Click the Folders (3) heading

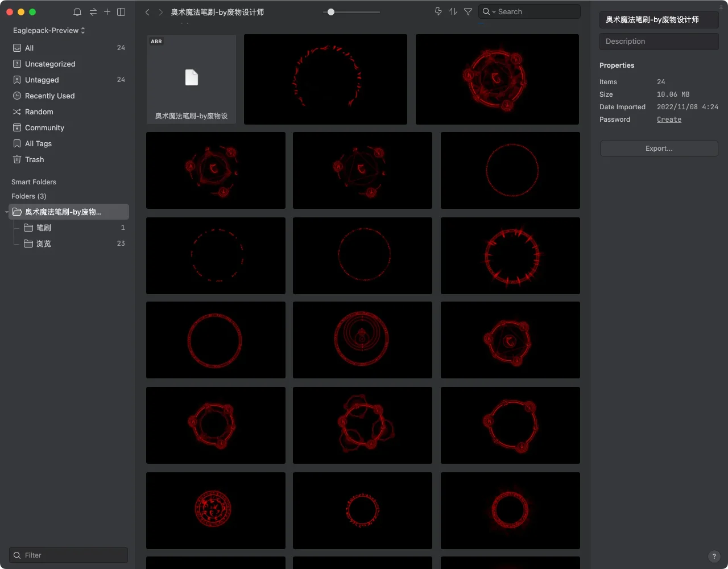[29, 196]
